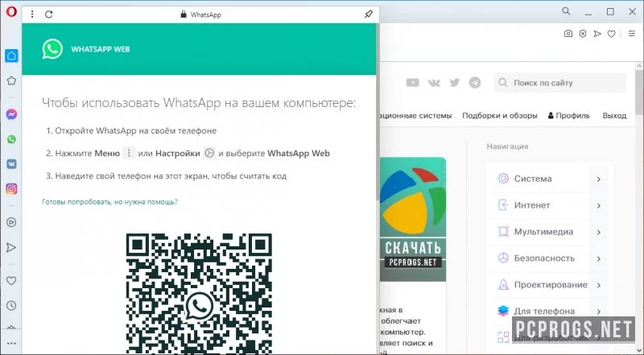This screenshot has height=355, width=644.
Task: Open the site's Twitter link icon
Action: [x=455, y=83]
